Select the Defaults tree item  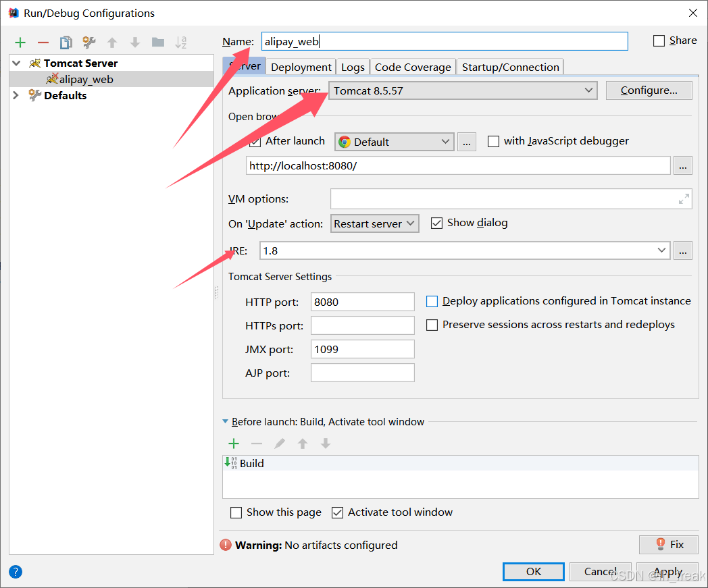(65, 96)
